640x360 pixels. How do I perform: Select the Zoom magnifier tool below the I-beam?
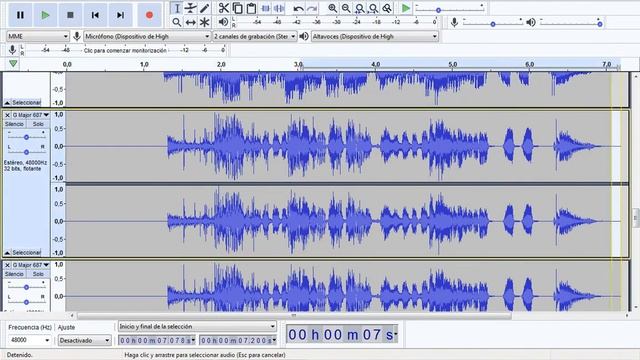pos(177,22)
